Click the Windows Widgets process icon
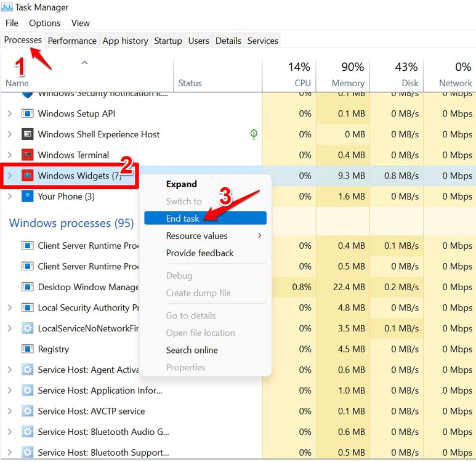 click(27, 176)
